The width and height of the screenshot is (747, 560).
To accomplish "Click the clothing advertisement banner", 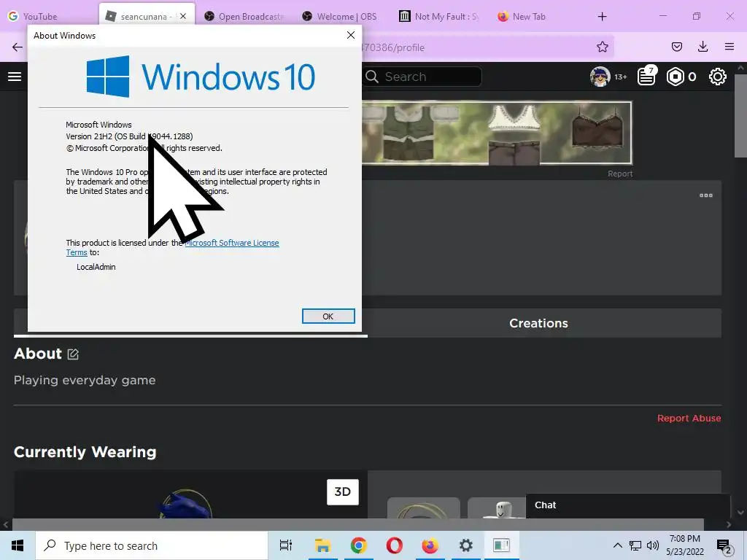I will pos(497,133).
